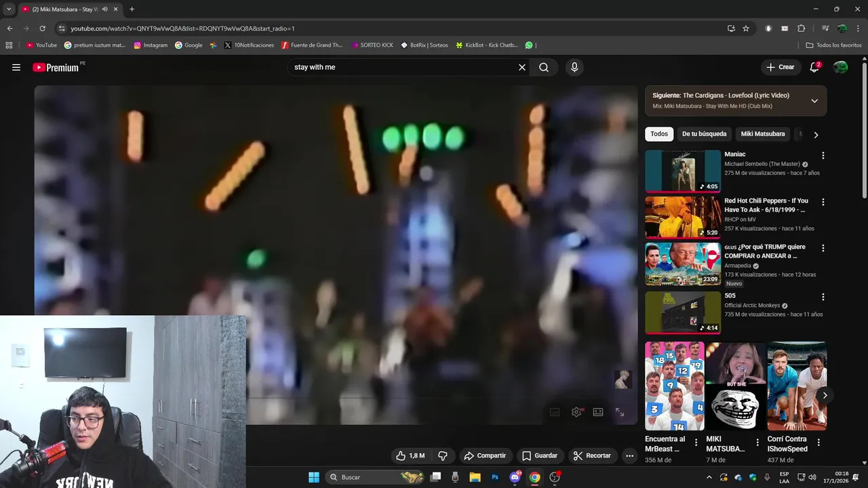Open the Encuentra al MrBeast short
The image size is (868, 488).
point(675,386)
